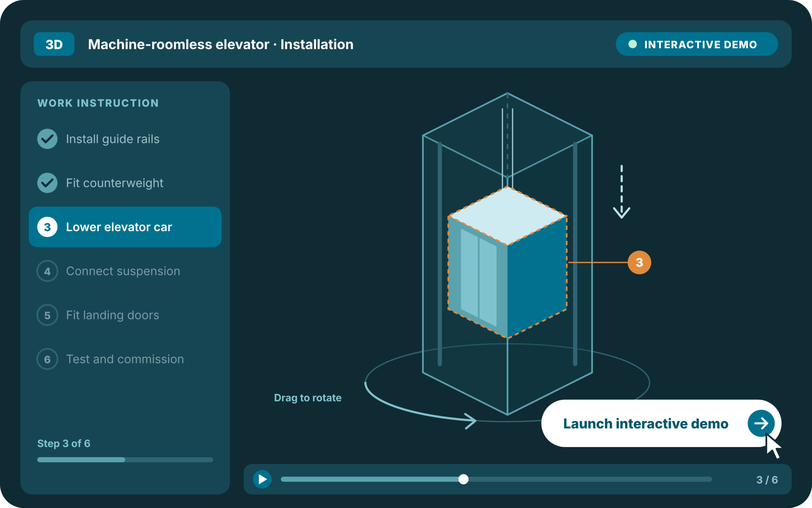Play the installation animation

pos(262,479)
